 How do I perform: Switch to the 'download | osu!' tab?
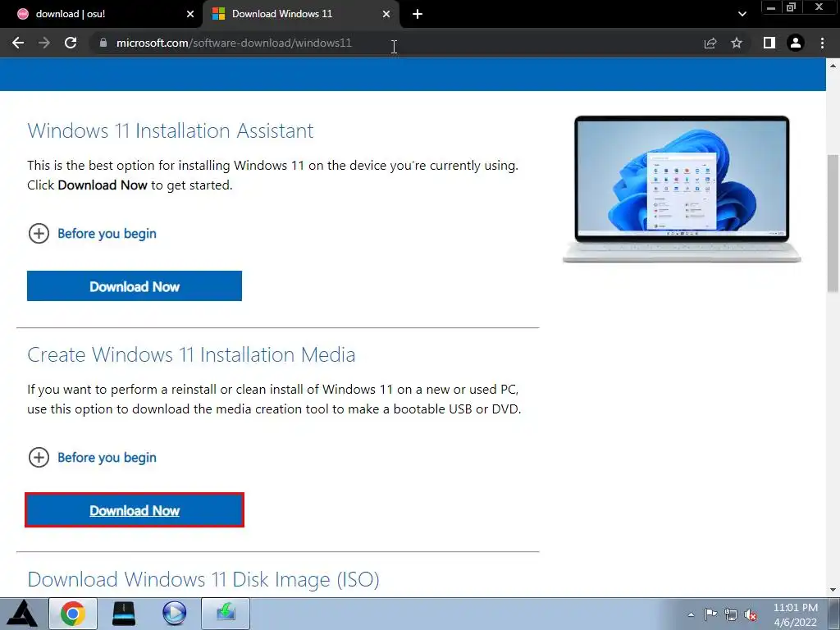[102, 14]
